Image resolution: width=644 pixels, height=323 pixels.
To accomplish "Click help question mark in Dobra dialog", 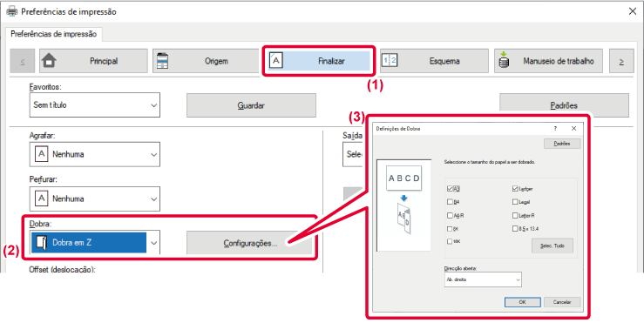I will tap(555, 129).
